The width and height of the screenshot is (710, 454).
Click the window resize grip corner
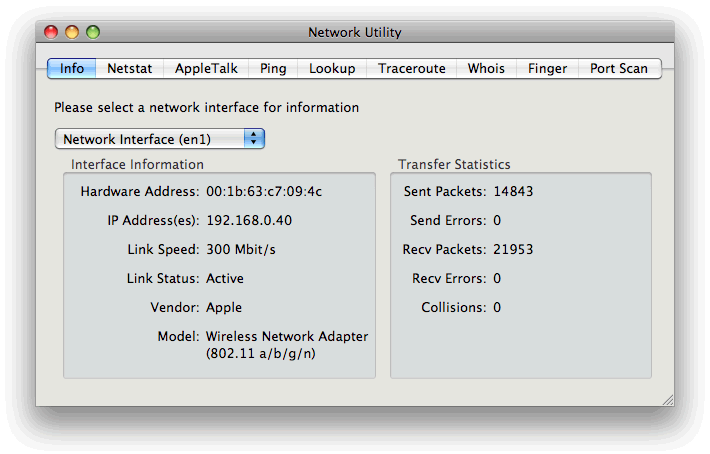click(x=667, y=399)
